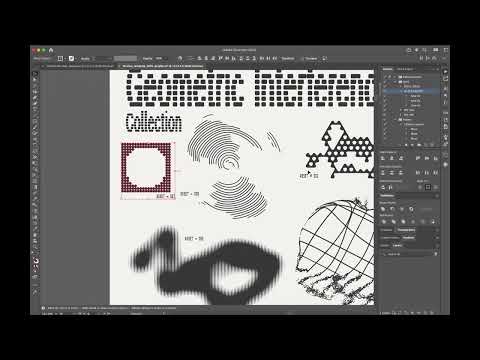
Task: Select the fingerprint swirl line artwork
Action: tap(229, 167)
